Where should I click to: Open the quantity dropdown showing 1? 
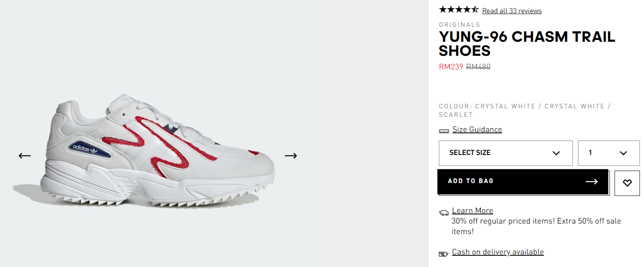coord(609,153)
